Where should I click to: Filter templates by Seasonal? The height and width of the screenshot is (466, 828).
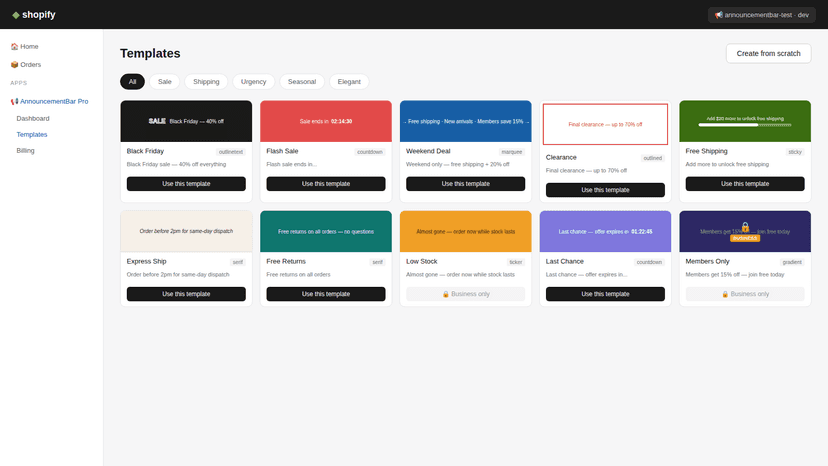coord(302,81)
